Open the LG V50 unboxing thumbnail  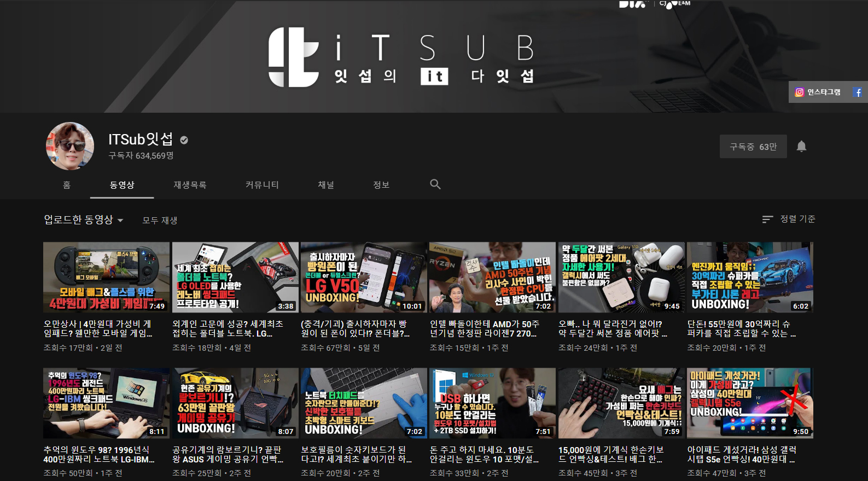click(364, 277)
